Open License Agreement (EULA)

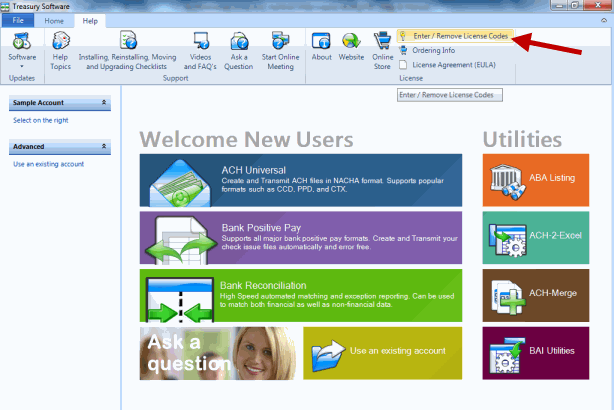pos(447,65)
